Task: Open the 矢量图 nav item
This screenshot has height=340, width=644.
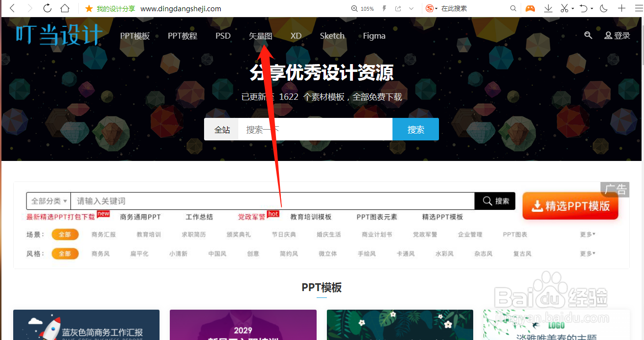Action: pyautogui.click(x=261, y=36)
